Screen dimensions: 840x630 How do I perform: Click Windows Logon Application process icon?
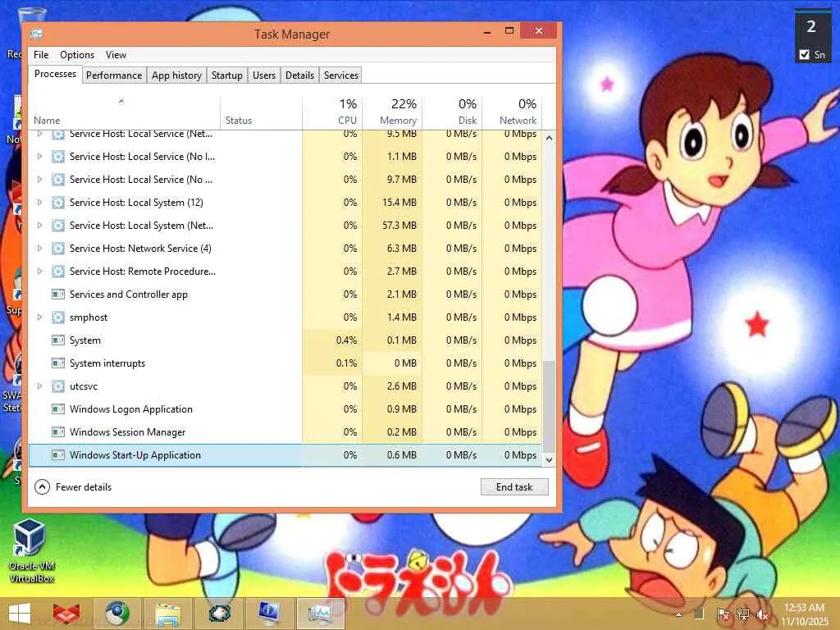58,409
